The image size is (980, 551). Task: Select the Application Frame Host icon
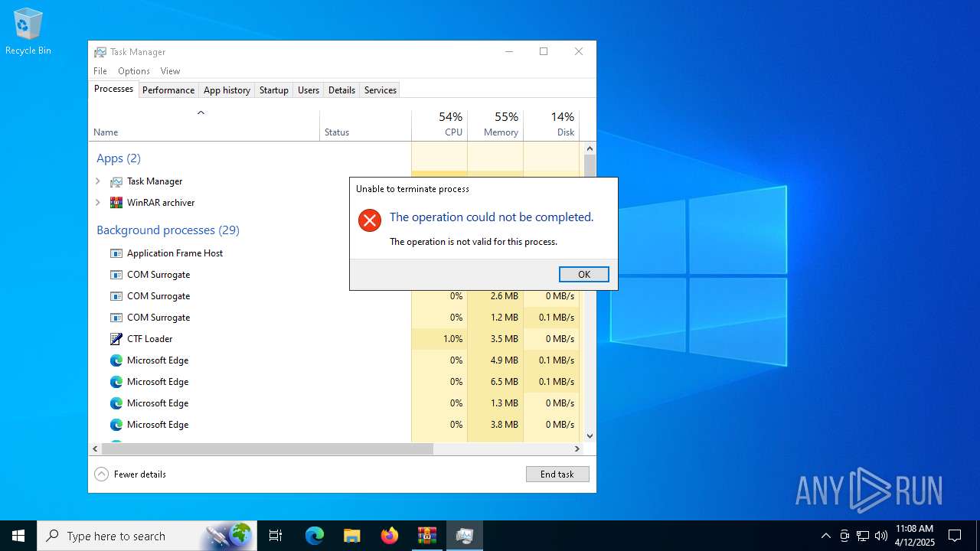click(x=116, y=253)
